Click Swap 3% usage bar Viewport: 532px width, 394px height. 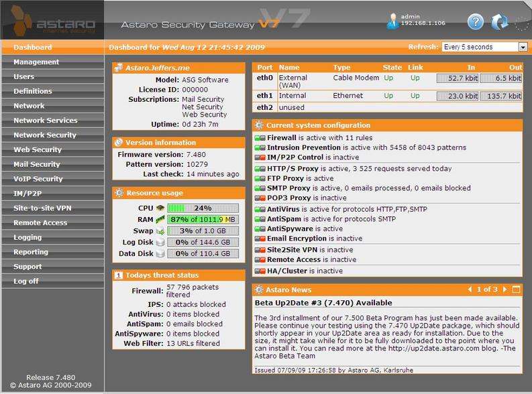coord(203,231)
